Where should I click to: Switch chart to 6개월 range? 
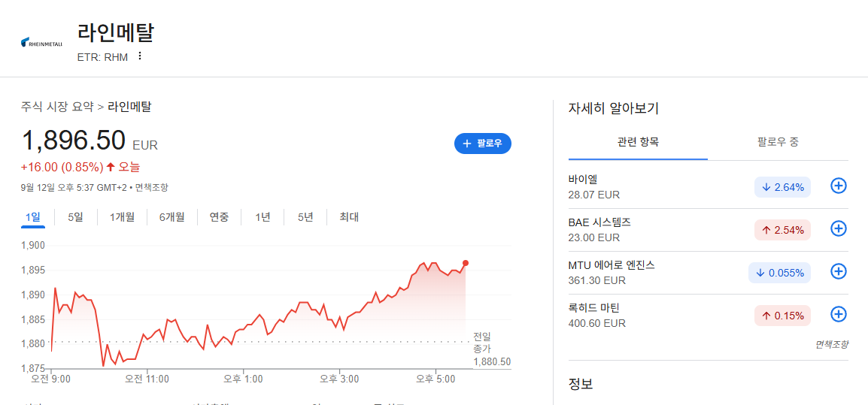[171, 217]
